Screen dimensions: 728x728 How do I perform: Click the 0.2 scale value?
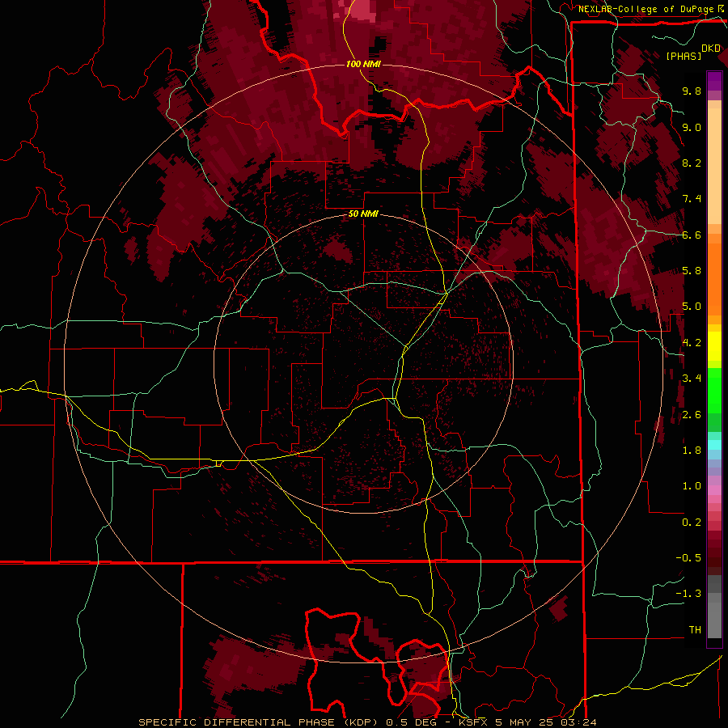(692, 523)
